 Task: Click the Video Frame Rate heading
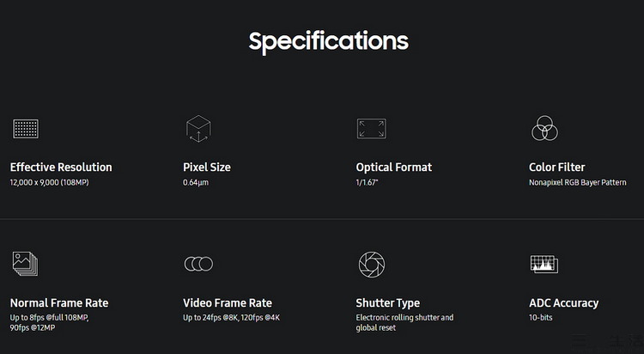pyautogui.click(x=228, y=302)
